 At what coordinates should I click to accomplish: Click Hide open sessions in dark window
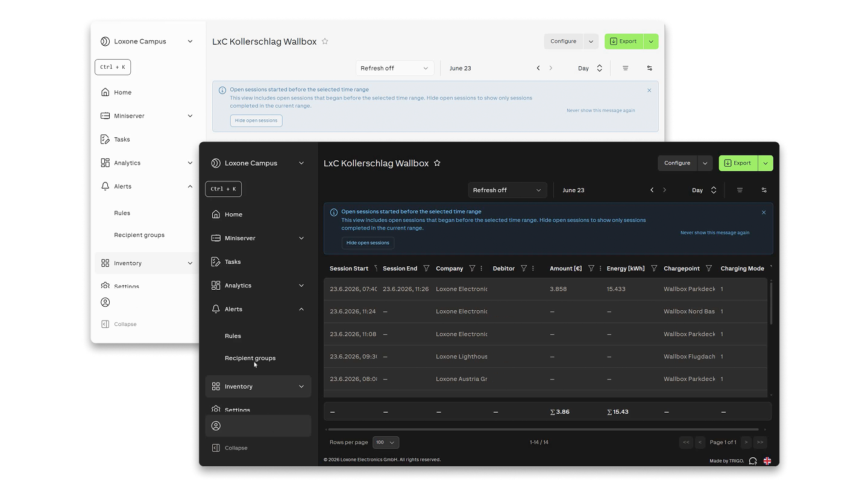click(x=368, y=243)
